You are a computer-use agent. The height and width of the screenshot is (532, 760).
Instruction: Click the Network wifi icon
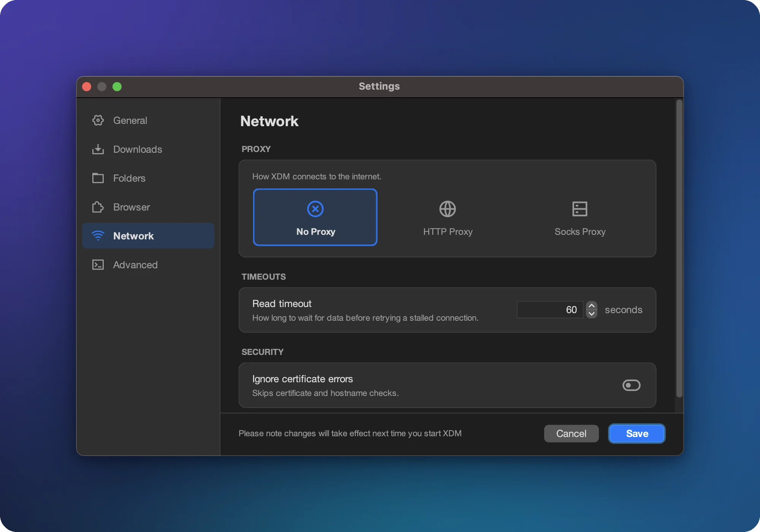point(98,236)
